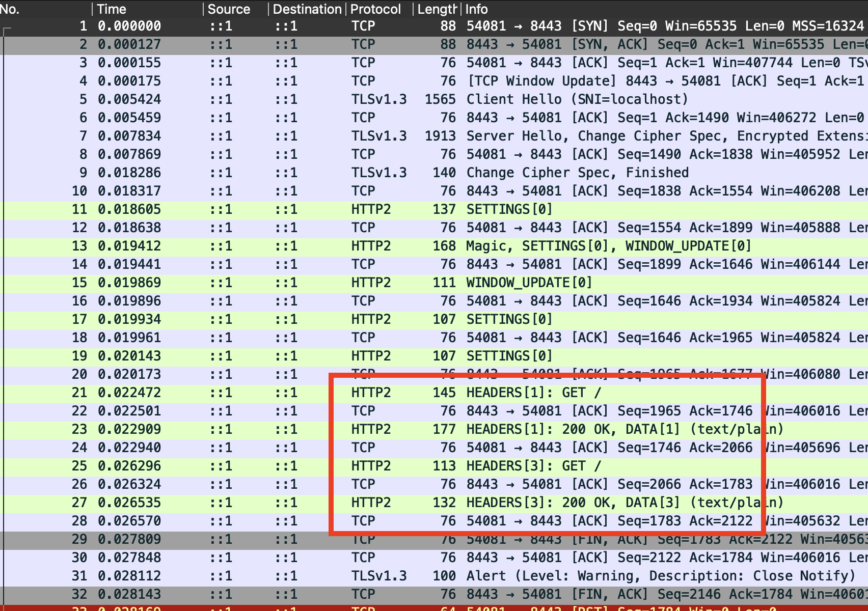This screenshot has height=611, width=868.
Task: Select packet 30 at time 0.027848
Action: [x=434, y=558]
